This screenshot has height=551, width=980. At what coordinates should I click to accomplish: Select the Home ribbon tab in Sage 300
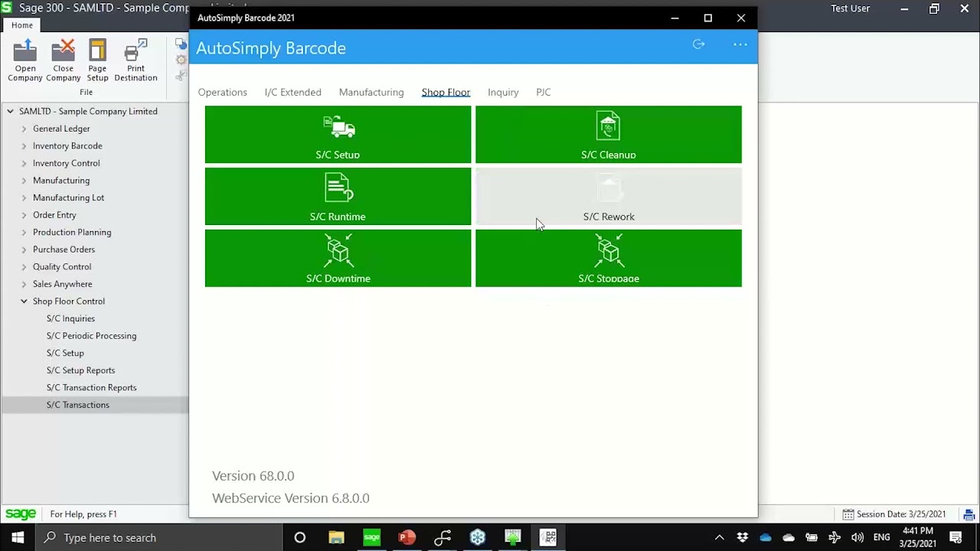click(22, 25)
